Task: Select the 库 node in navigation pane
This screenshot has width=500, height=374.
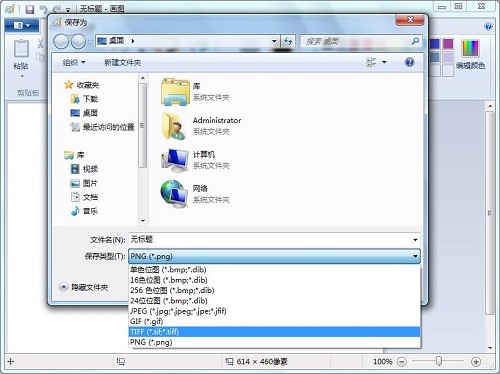Action: (74, 155)
